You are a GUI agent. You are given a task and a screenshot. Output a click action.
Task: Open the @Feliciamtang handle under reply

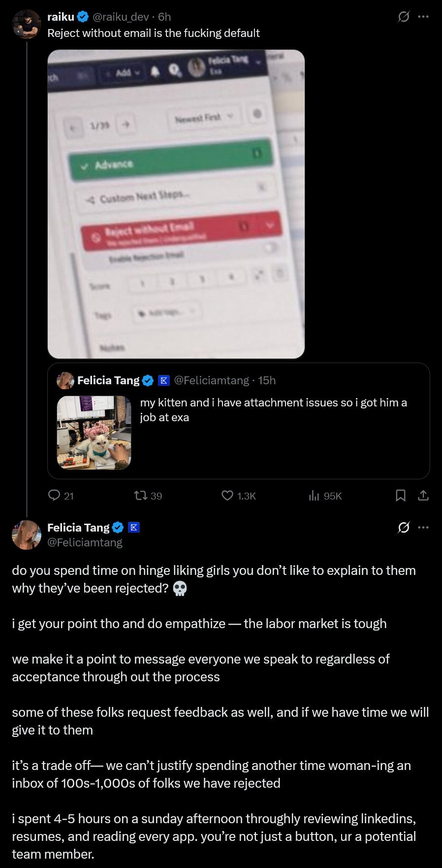coord(85,542)
